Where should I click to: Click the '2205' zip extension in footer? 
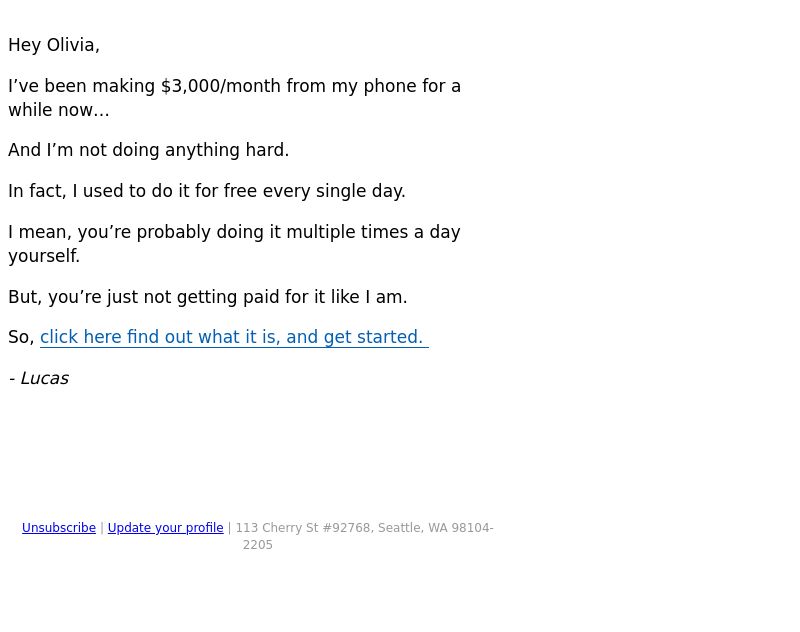[258, 545]
